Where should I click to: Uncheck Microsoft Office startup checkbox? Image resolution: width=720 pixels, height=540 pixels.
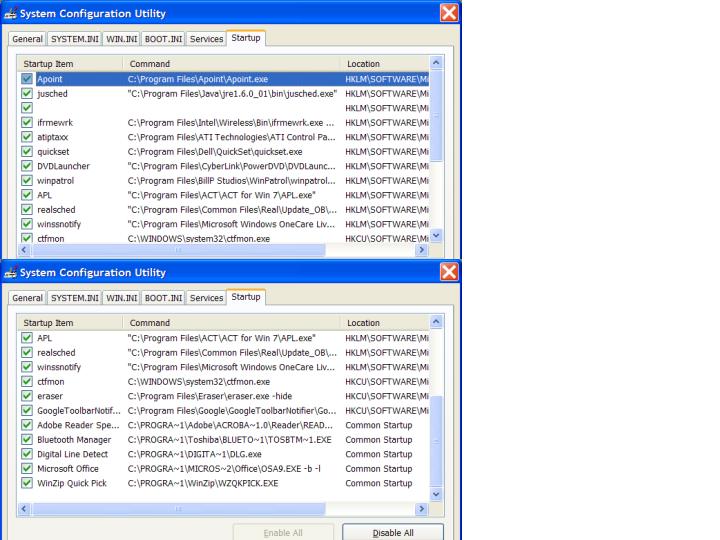27,468
